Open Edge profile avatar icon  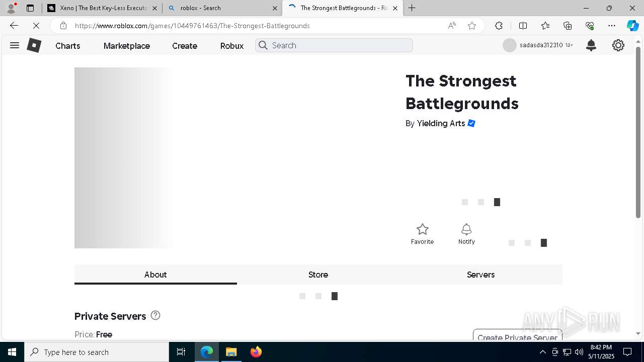[11, 8]
